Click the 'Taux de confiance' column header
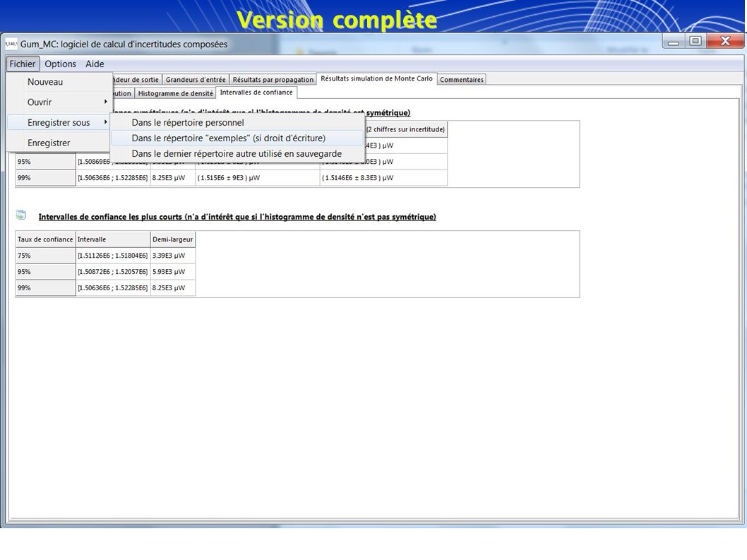The image size is (747, 560). pos(45,239)
